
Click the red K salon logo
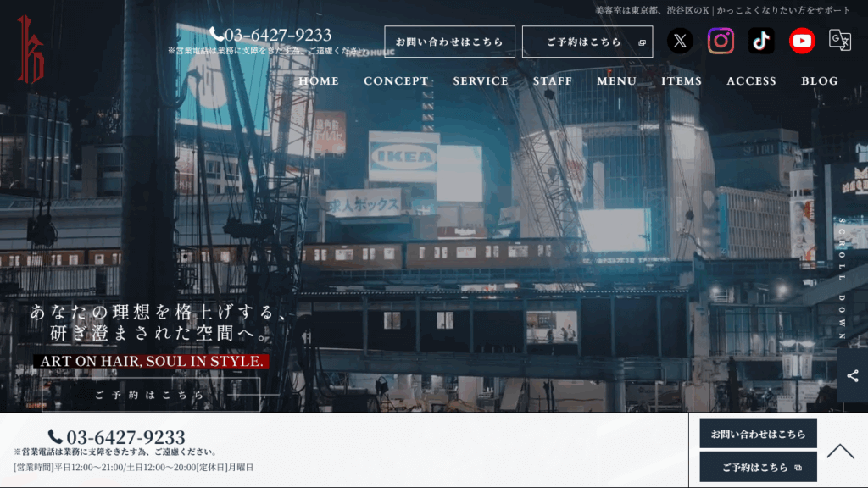pos(31,50)
